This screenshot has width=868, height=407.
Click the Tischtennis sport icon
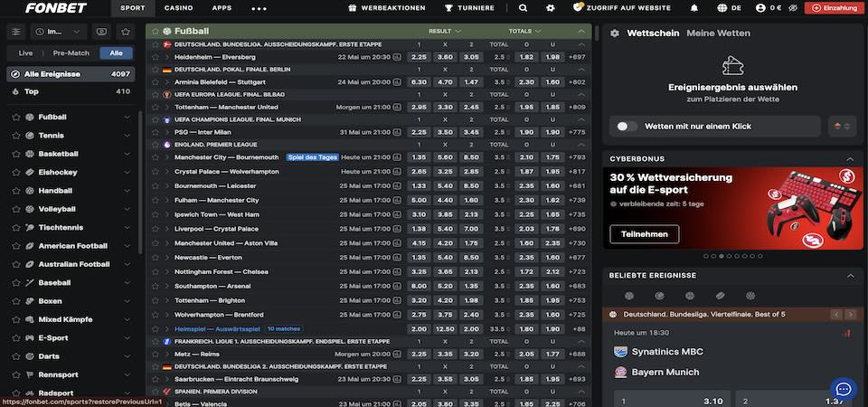[x=30, y=228]
